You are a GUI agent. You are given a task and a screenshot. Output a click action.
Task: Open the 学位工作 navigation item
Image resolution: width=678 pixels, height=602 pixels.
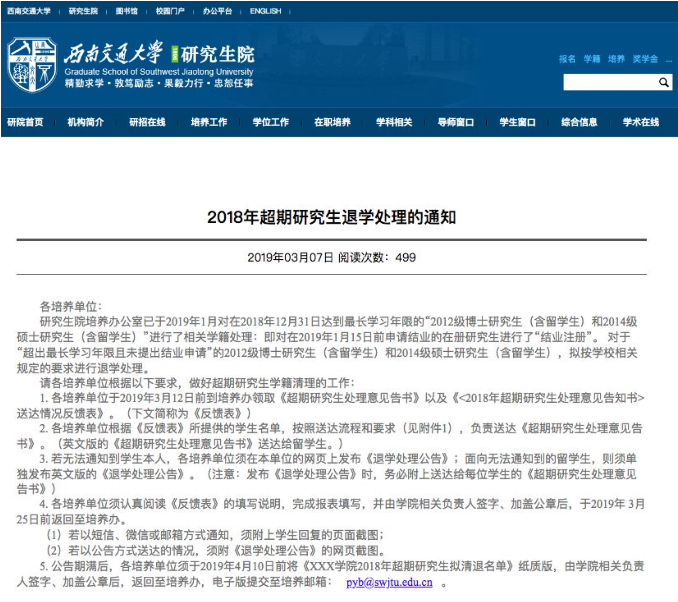pos(271,122)
